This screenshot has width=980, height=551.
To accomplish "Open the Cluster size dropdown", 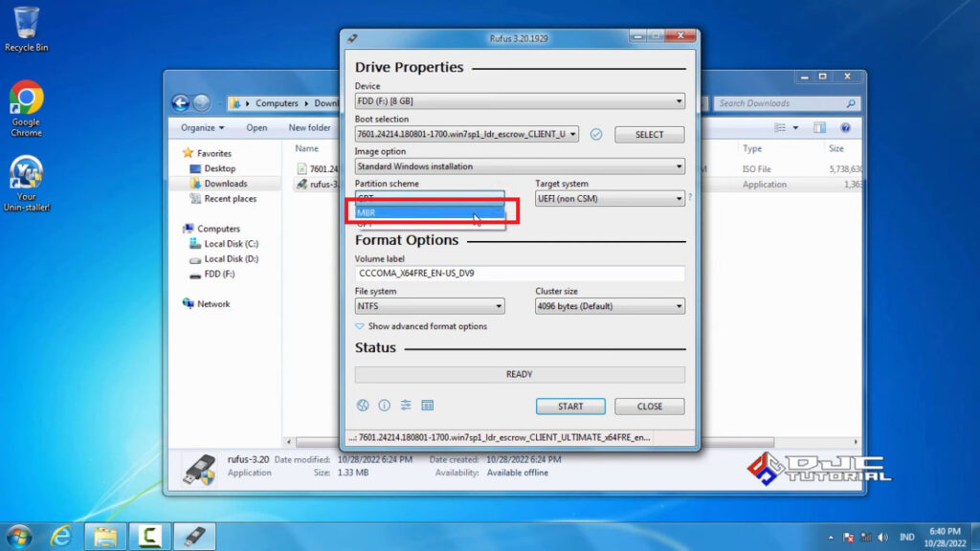I will coord(610,305).
